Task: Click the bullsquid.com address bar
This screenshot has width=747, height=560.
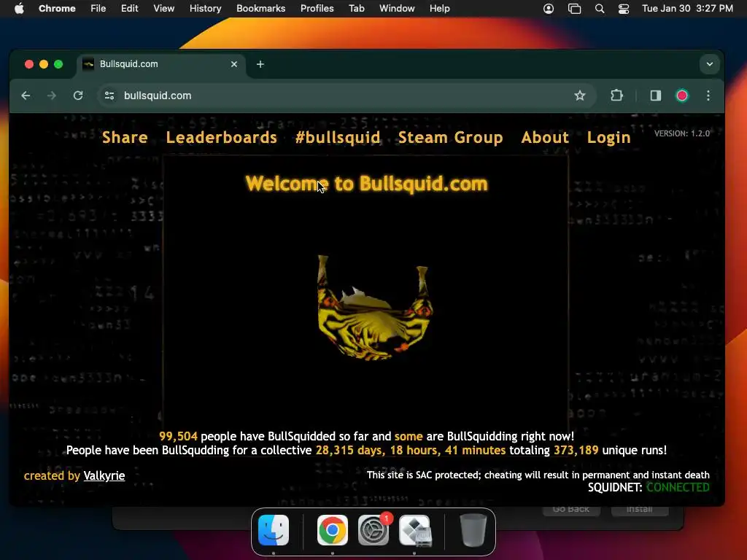Action: (x=345, y=96)
